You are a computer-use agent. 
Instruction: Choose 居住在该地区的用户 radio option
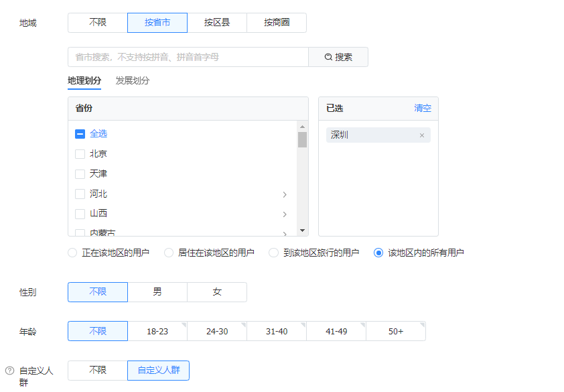click(x=169, y=253)
